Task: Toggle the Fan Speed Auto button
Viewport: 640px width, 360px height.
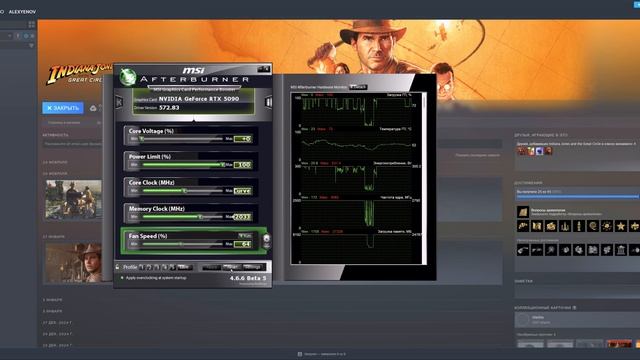Action: (x=245, y=236)
